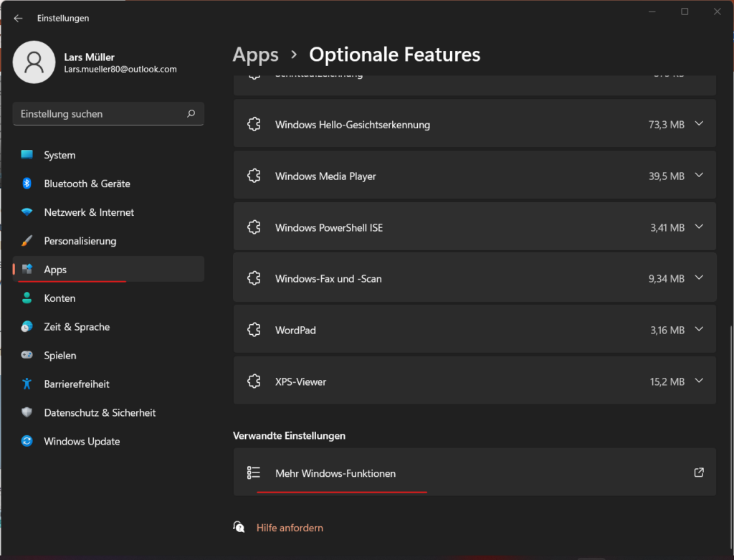This screenshot has width=734, height=560.
Task: Click the search magnifier icon
Action: (x=191, y=114)
